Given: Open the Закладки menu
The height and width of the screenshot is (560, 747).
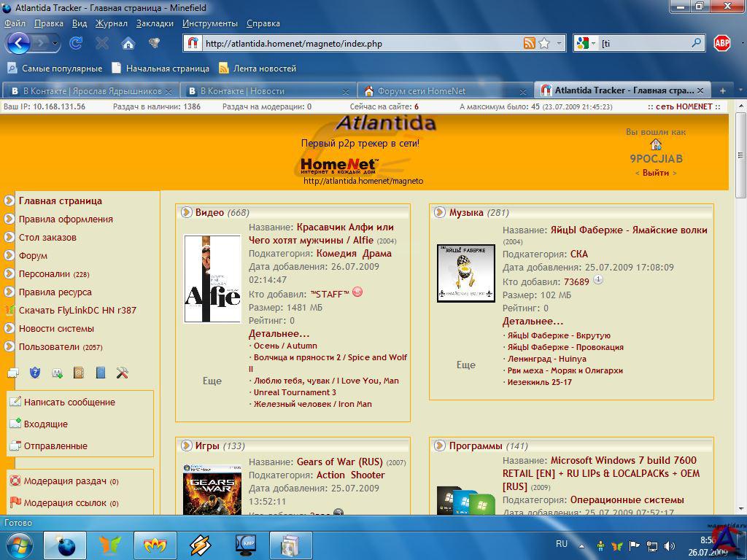Looking at the screenshot, I should 155,23.
